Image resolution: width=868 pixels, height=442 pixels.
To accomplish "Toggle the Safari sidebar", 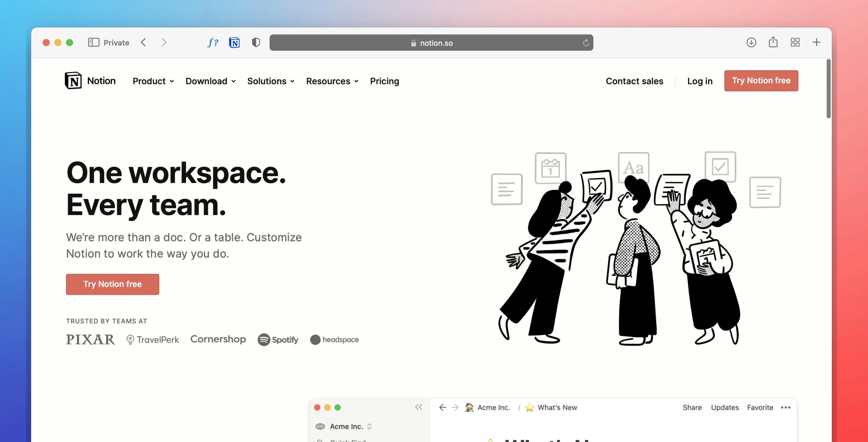I will tap(93, 43).
